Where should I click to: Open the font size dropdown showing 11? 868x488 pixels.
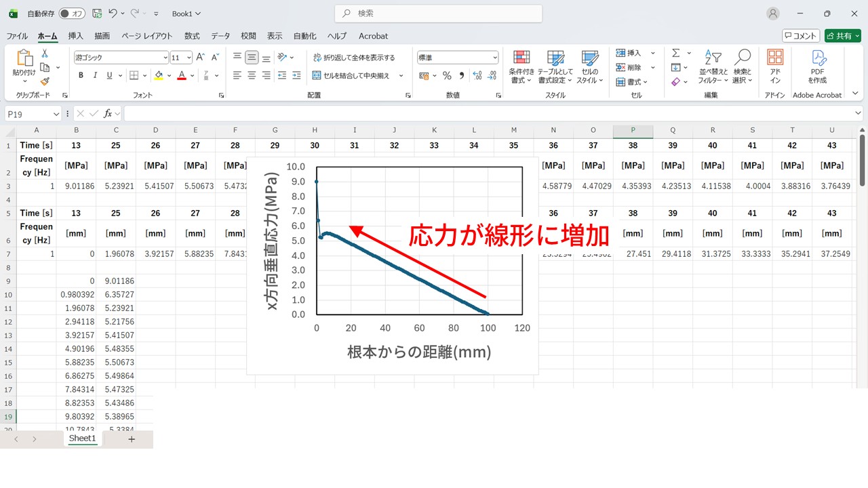click(x=189, y=58)
